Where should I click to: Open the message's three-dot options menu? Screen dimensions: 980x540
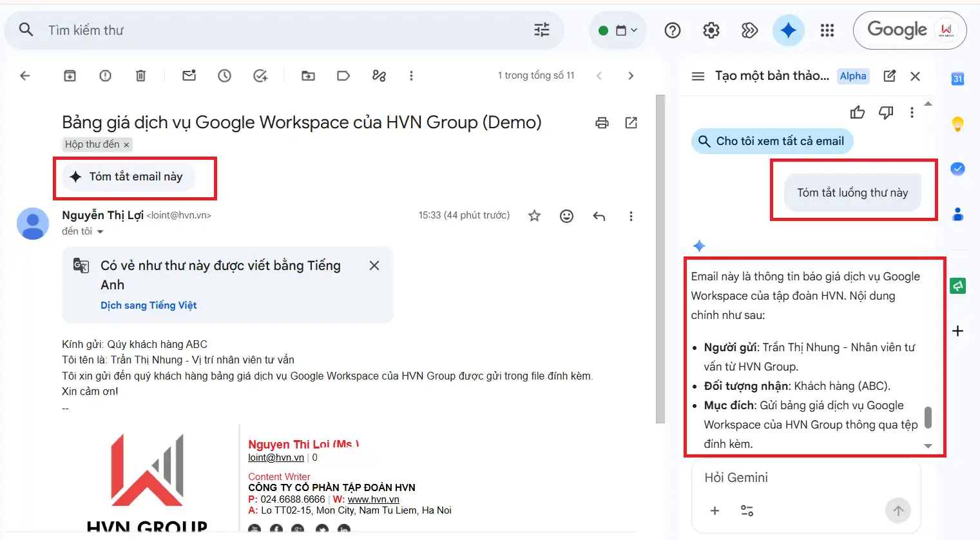[x=631, y=216]
